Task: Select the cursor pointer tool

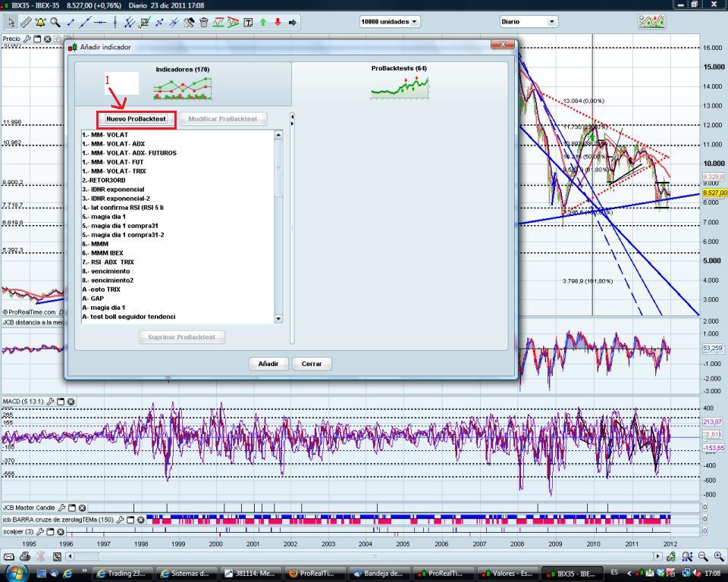Action: 10,23
